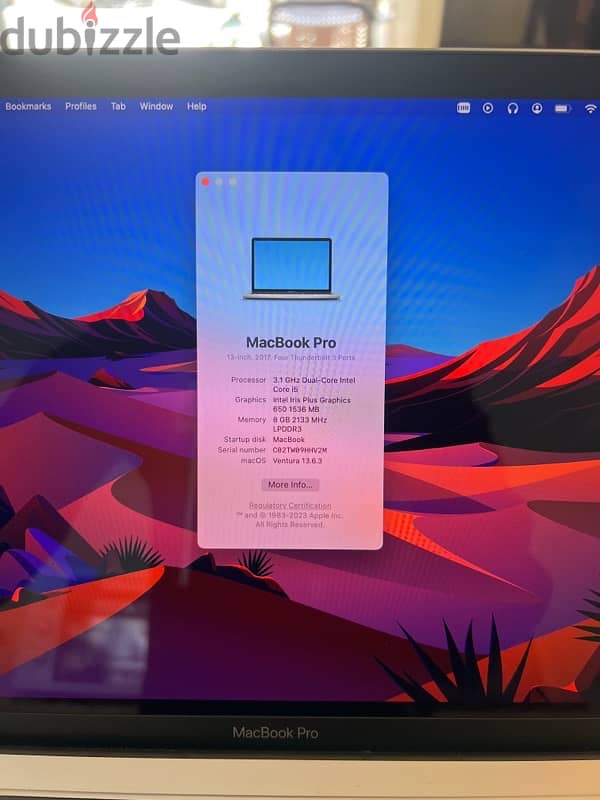600x800 pixels.
Task: Open the Window menu
Action: 156,106
